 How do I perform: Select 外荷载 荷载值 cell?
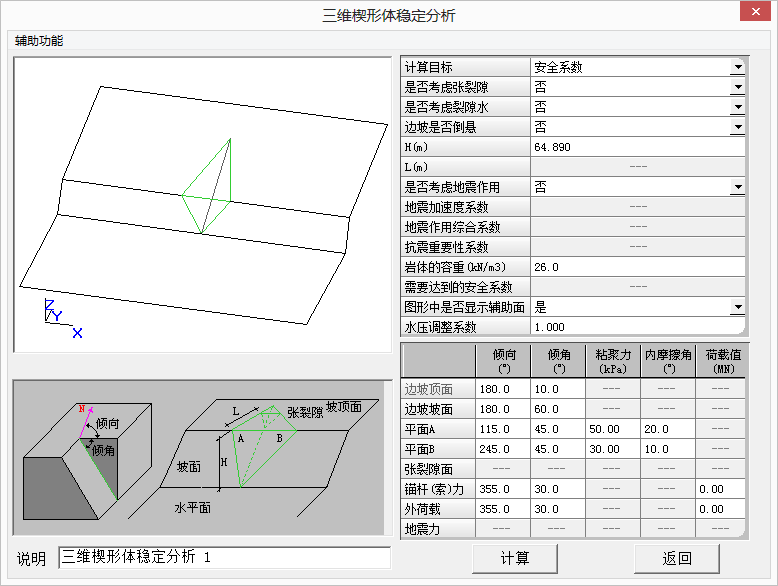pyautogui.click(x=720, y=509)
